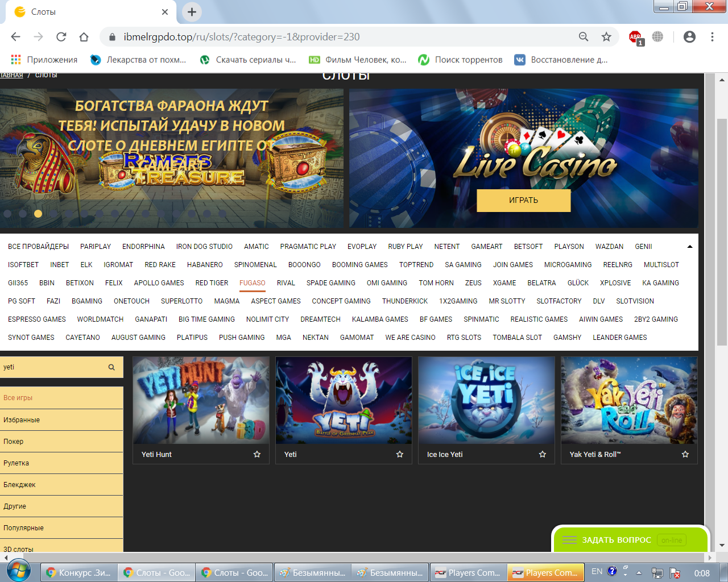
Task: Favorite the Yeti Hunt game star
Action: tap(257, 454)
